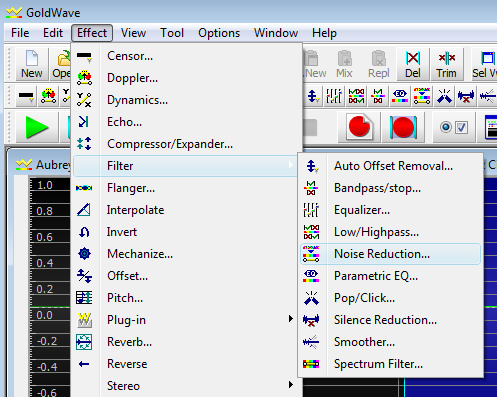Click the New file toolbar button
497x397 pixels.
click(x=32, y=64)
